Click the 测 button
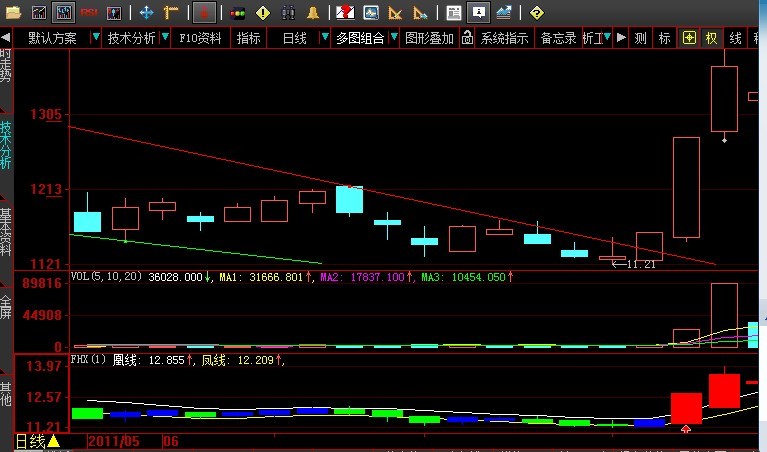Image resolution: width=767 pixels, height=452 pixels. click(640, 38)
